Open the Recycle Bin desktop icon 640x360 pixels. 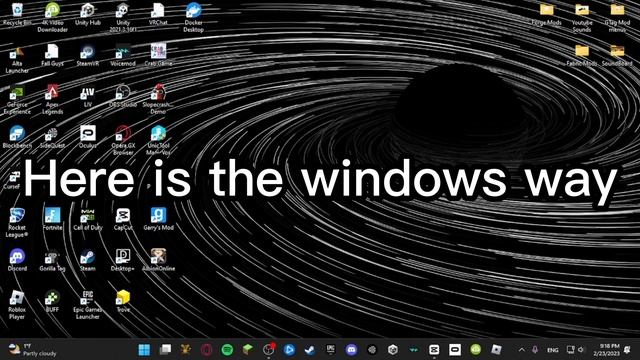tap(17, 14)
